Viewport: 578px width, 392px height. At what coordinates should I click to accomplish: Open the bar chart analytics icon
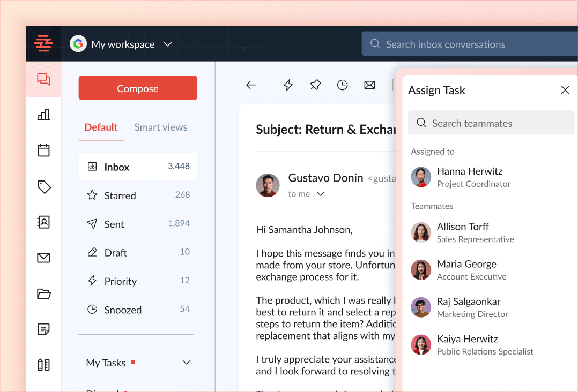43,115
